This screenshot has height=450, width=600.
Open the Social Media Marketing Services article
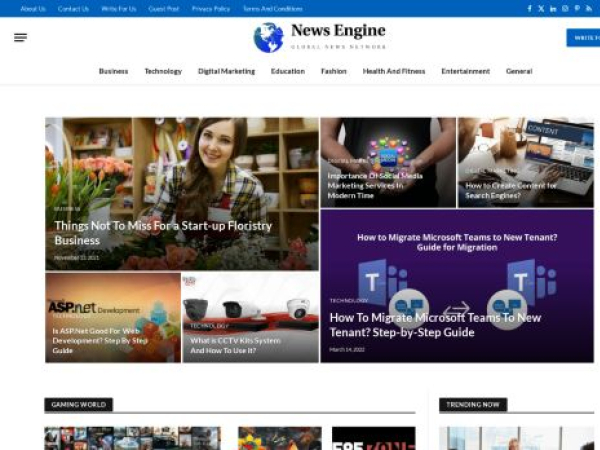(375, 186)
